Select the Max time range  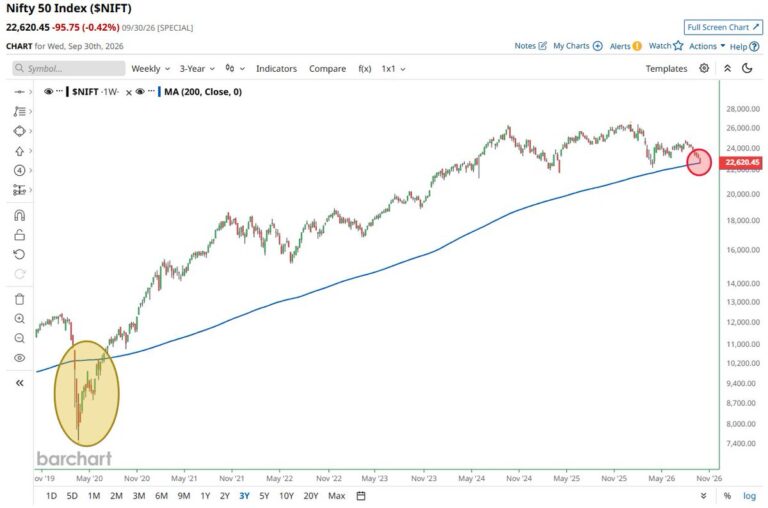coord(336,496)
